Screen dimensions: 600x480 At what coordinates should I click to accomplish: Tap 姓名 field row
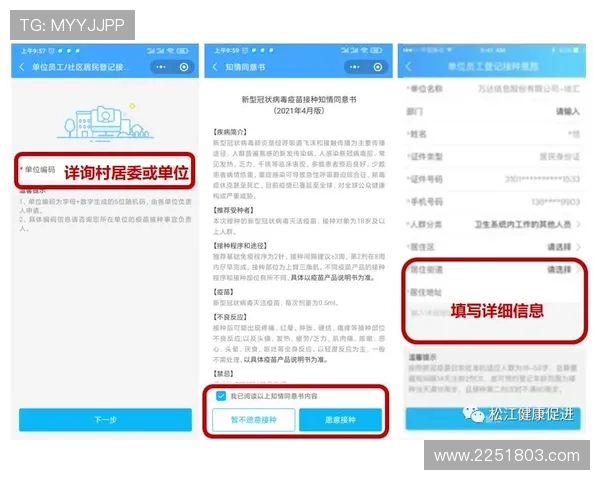click(493, 134)
